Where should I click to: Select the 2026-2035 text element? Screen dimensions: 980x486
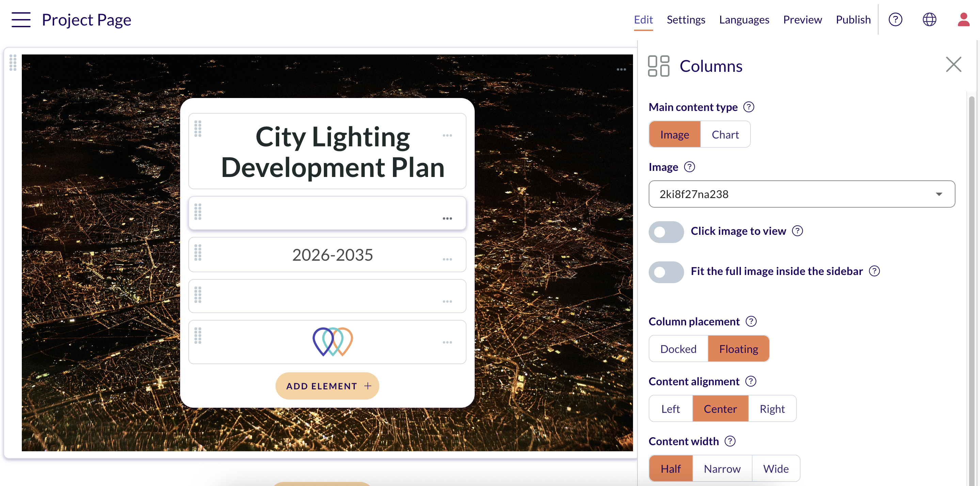332,255
